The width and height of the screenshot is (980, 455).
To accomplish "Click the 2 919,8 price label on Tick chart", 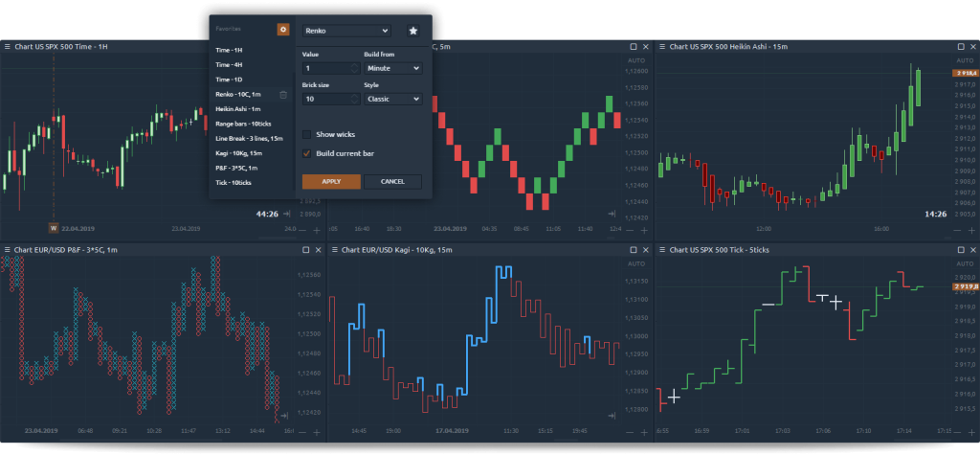I will [x=965, y=286].
